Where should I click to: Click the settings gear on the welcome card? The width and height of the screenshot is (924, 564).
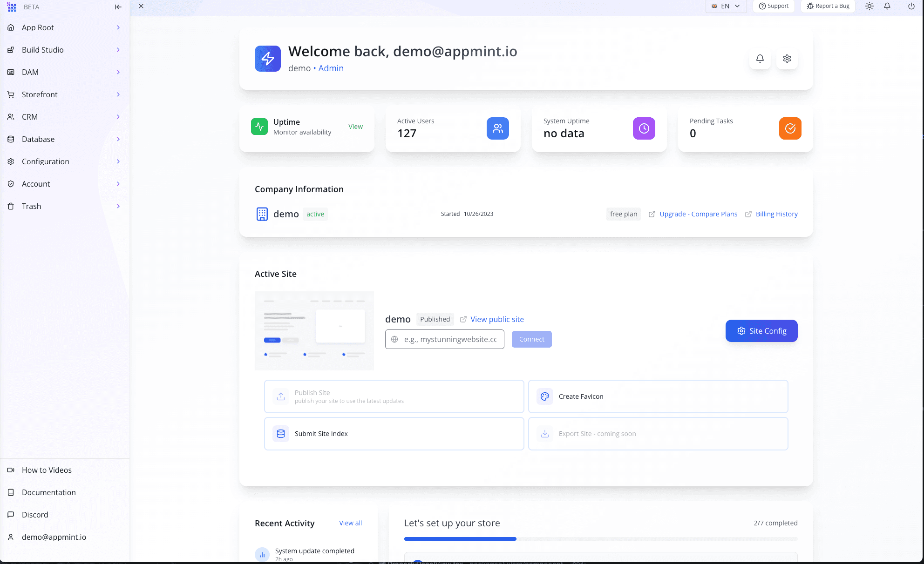click(787, 59)
